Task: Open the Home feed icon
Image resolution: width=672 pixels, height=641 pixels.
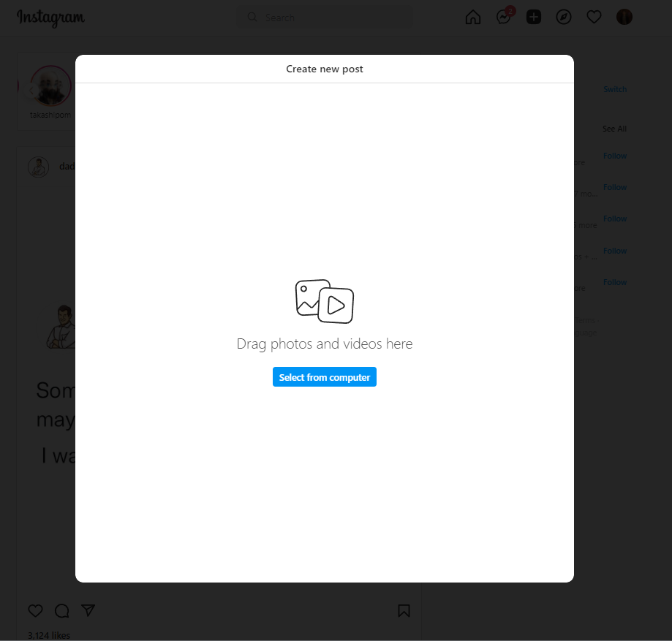Action: [473, 17]
